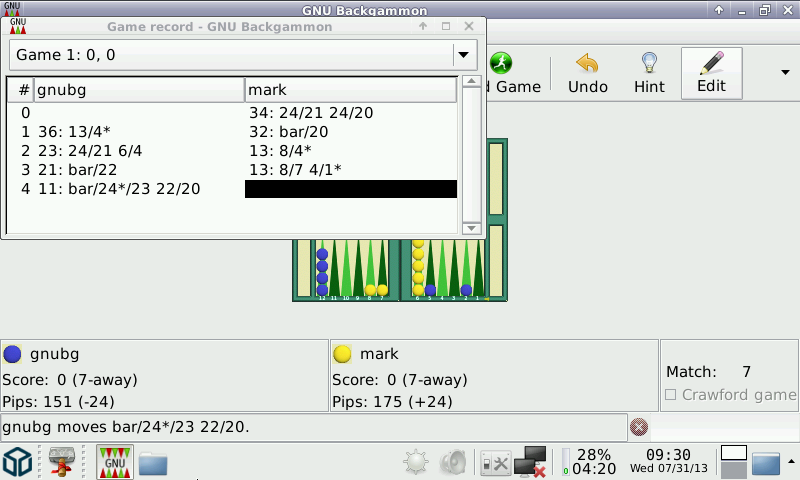Click main window keep-above arrow icon
Screen dimensions: 800x480
pyautogui.click(x=719, y=10)
